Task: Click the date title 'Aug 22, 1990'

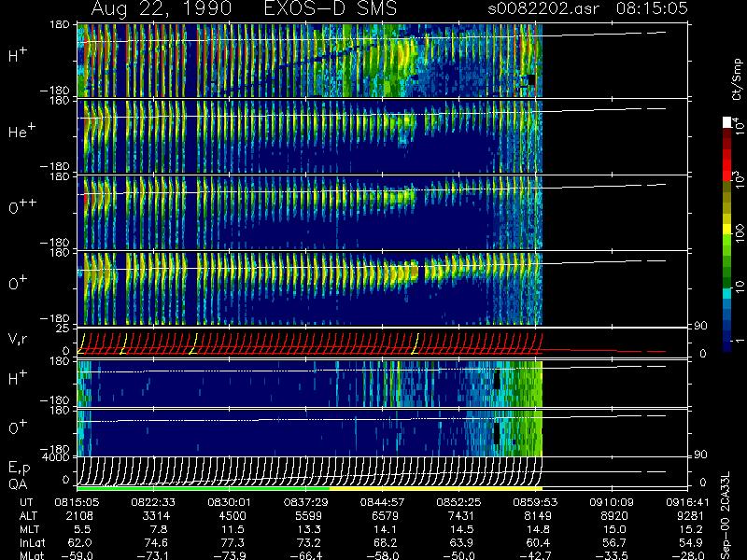Action: tap(162, 8)
